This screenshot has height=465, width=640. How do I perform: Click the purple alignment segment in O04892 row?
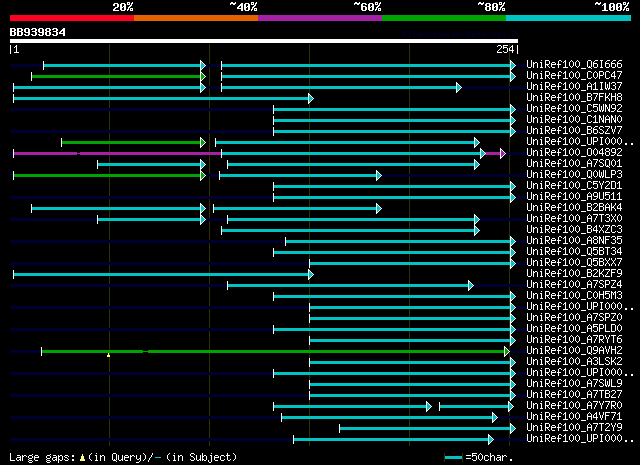coord(118,154)
